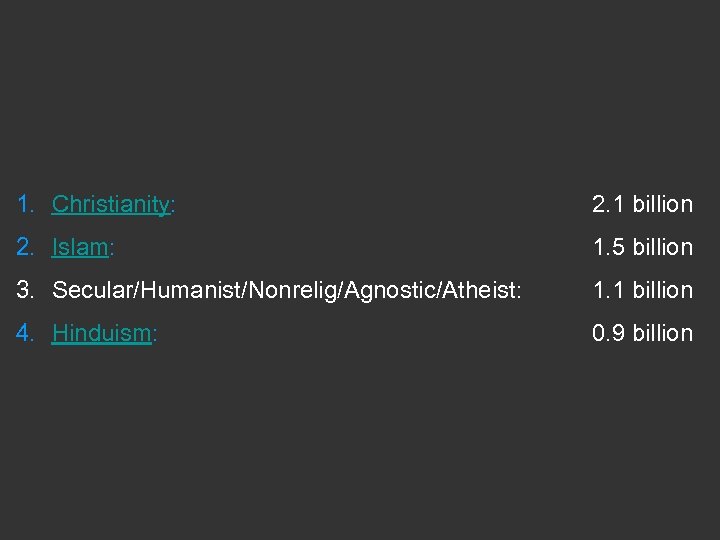Viewport: 720px width, 540px height.
Task: Click the 1.1 billion value
Action: point(642,290)
